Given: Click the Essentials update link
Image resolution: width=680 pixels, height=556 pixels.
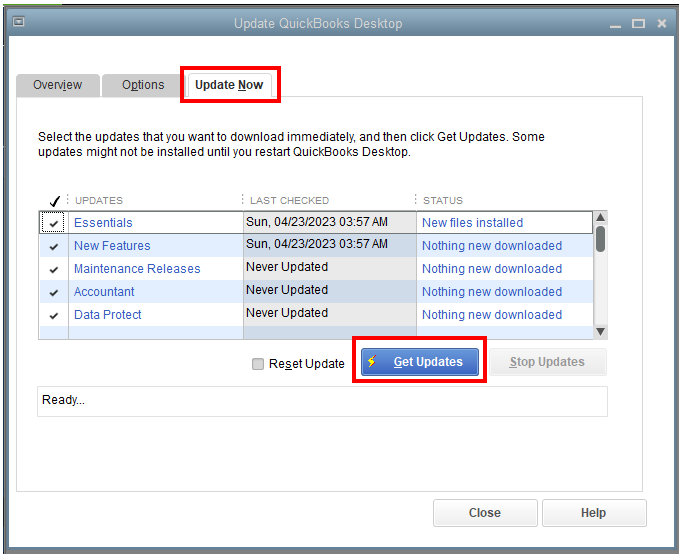Looking at the screenshot, I should pos(103,222).
